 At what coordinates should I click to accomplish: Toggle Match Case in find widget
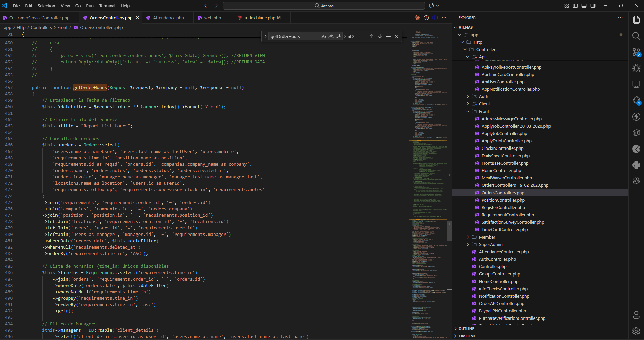pos(324,36)
